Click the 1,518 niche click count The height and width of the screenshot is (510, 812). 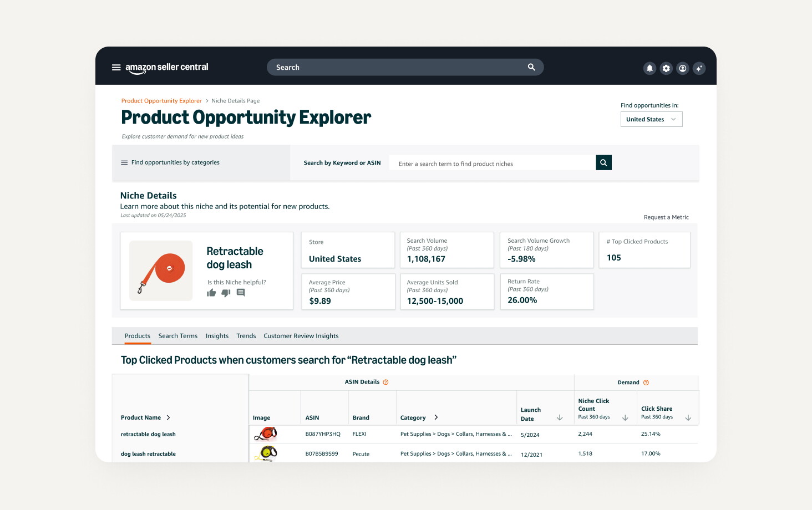pos(585,453)
